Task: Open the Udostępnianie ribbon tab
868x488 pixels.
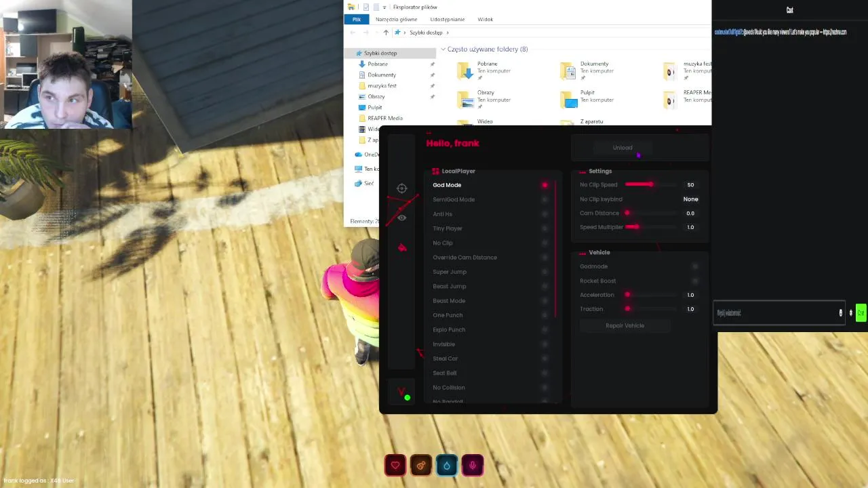Action: (447, 20)
